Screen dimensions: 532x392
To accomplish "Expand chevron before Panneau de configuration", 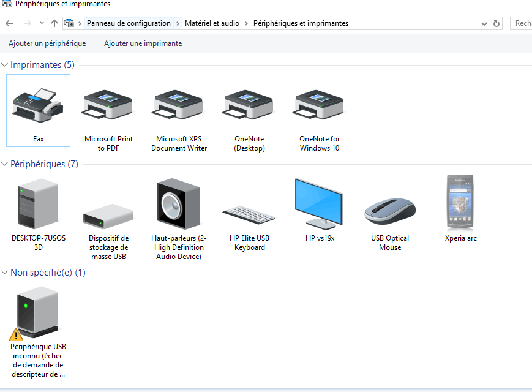I will coord(80,23).
